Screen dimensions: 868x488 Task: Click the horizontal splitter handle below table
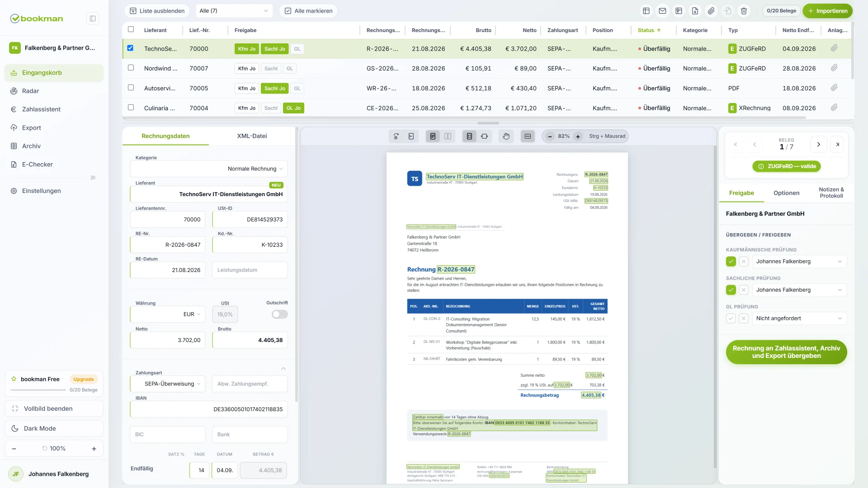(x=488, y=123)
